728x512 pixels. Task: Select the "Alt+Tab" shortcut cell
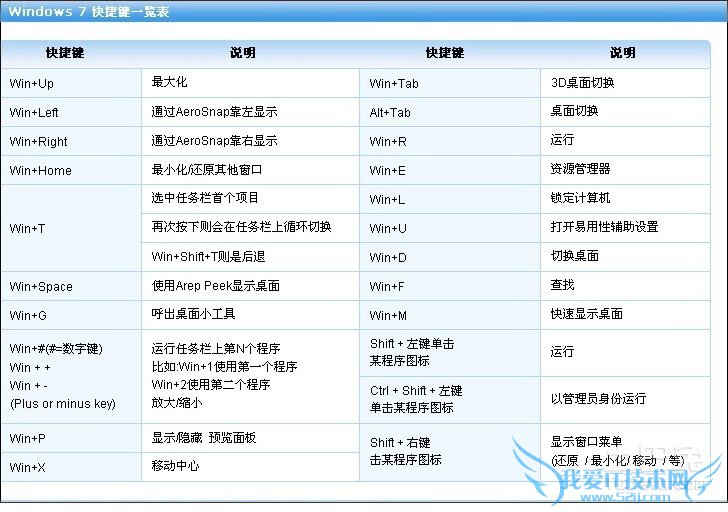point(450,112)
